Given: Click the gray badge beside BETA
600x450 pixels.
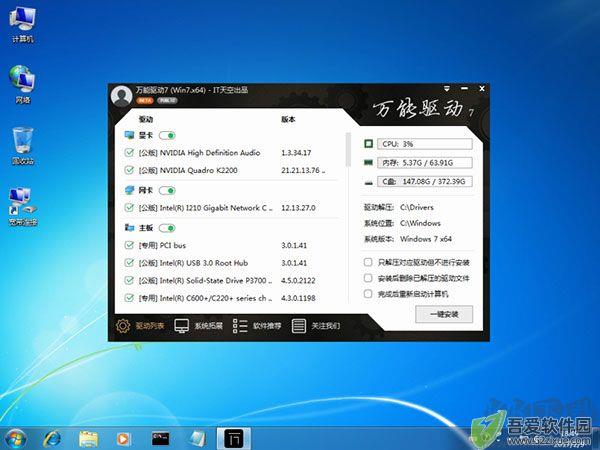Looking at the screenshot, I should [167, 101].
